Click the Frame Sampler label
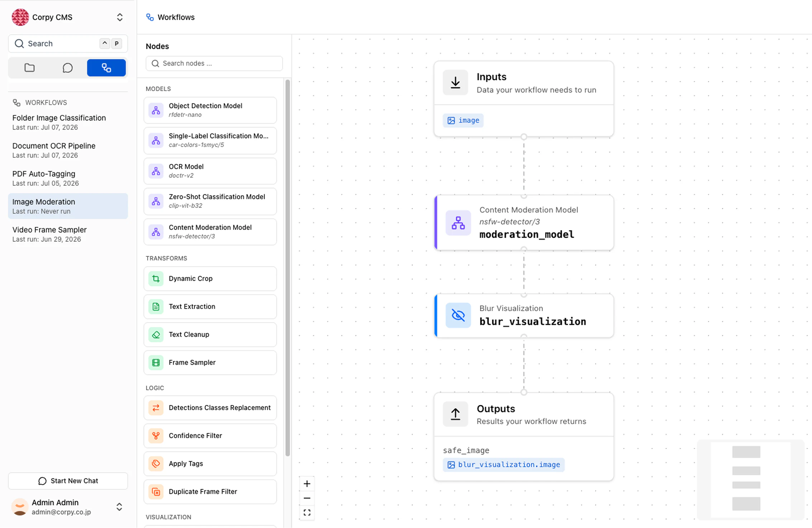812x528 pixels. 192,362
